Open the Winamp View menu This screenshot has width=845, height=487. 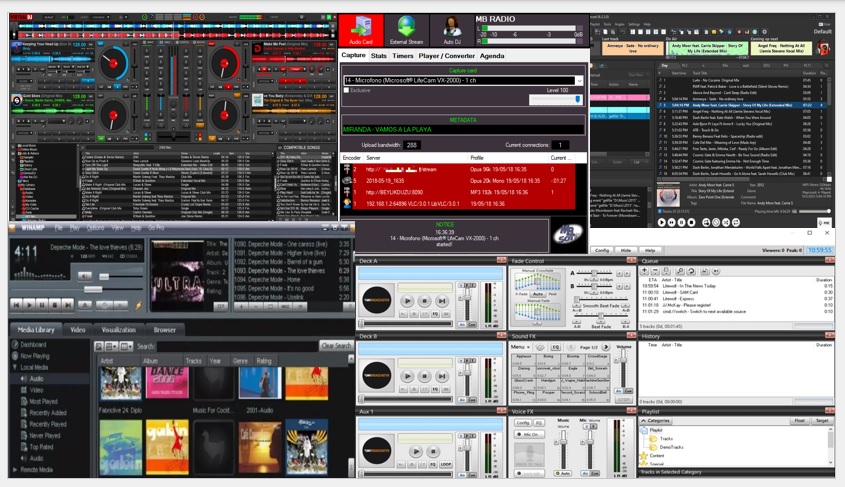point(117,228)
